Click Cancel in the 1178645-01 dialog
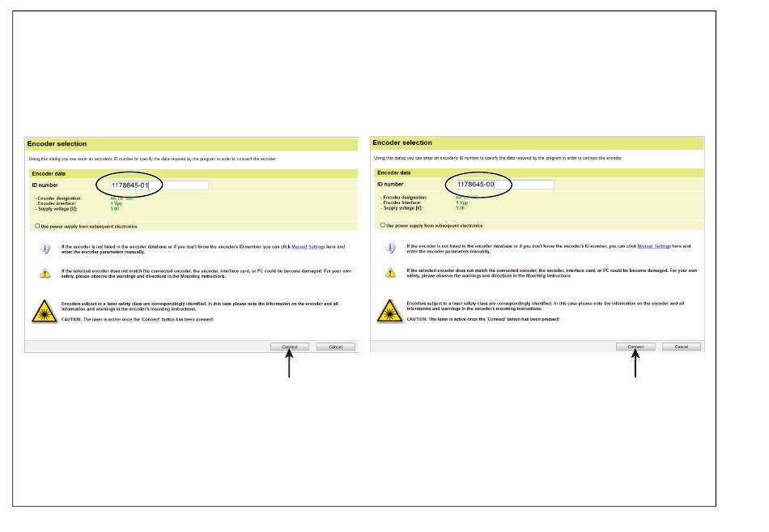769x532 pixels. point(335,347)
